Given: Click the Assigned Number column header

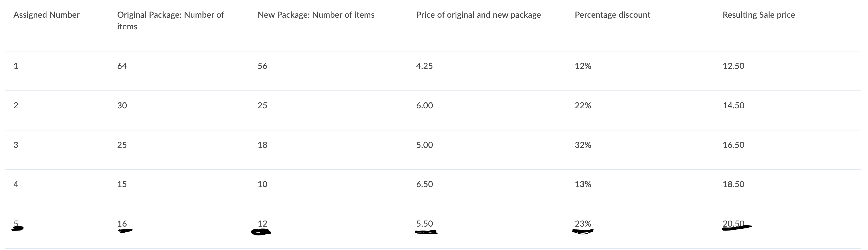Looking at the screenshot, I should coord(46,15).
